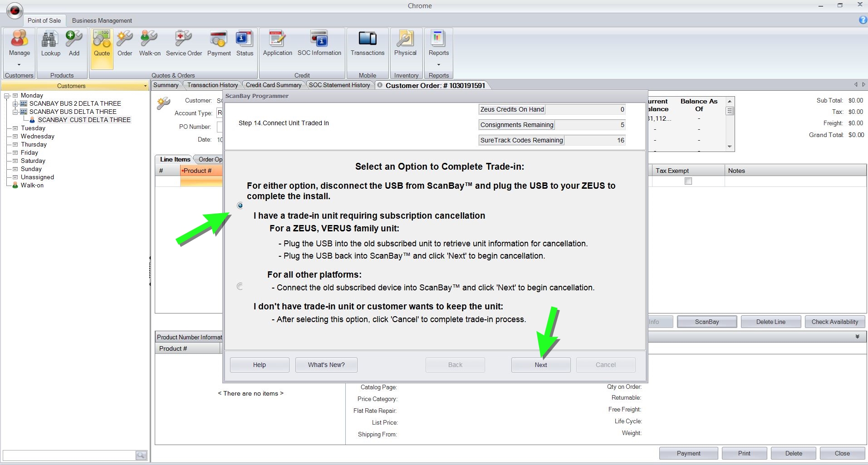Click the customer search input field
868x465 pixels.
[x=69, y=455]
